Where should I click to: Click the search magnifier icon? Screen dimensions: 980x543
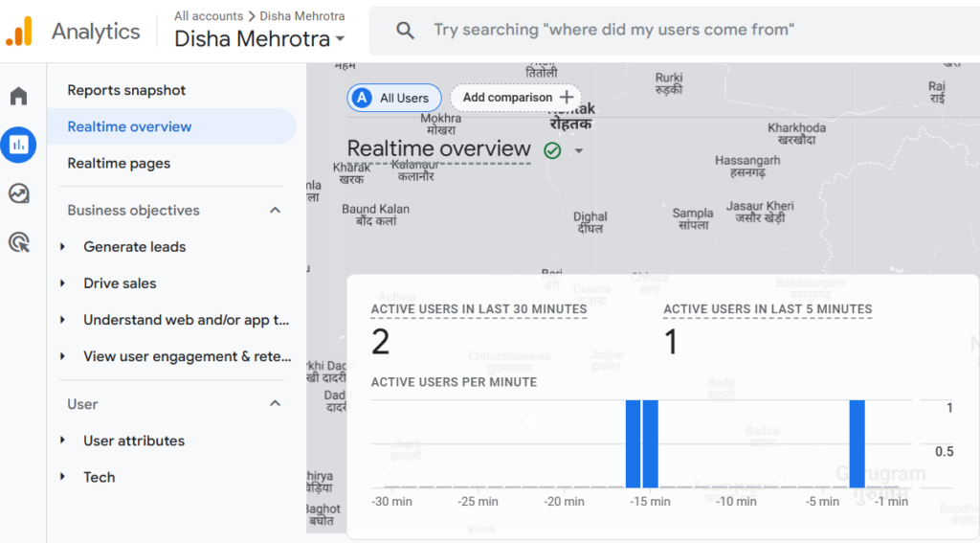point(405,31)
